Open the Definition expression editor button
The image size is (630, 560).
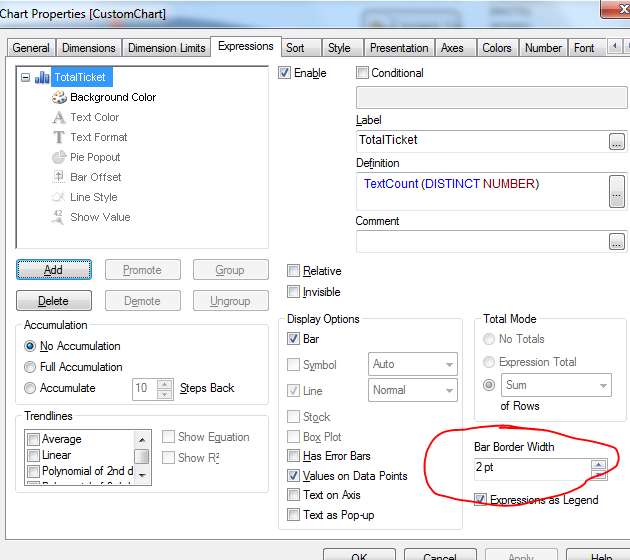[617, 191]
